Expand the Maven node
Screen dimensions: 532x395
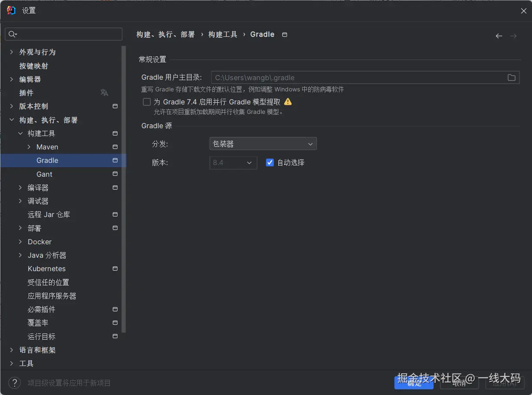tap(29, 147)
